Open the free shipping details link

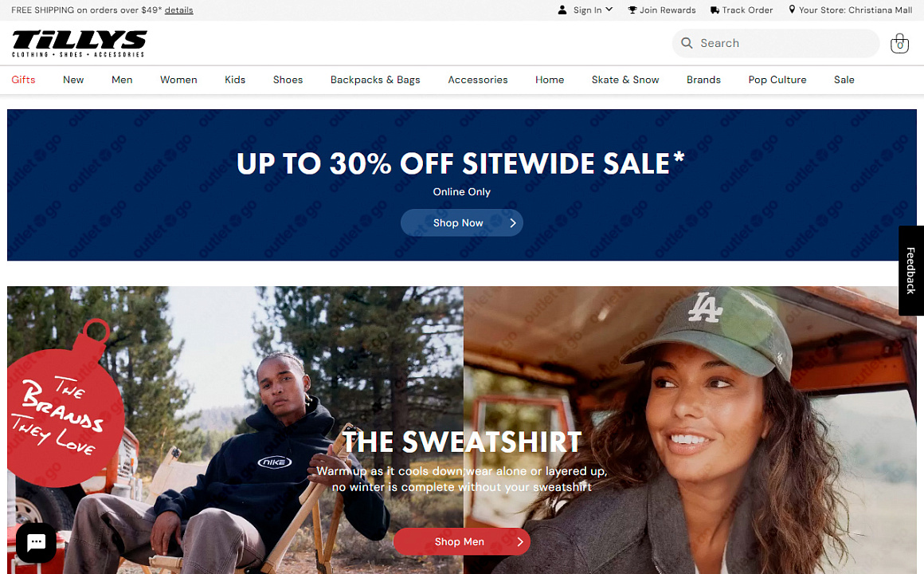click(x=178, y=10)
